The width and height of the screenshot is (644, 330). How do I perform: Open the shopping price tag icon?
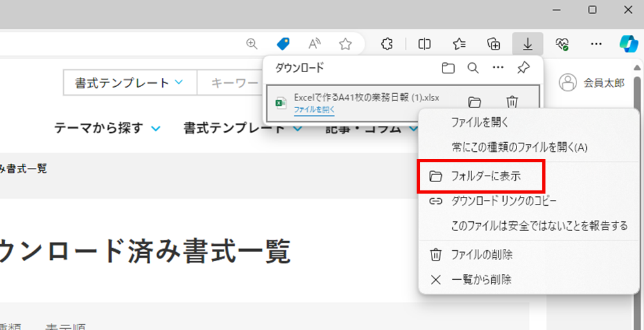(283, 44)
